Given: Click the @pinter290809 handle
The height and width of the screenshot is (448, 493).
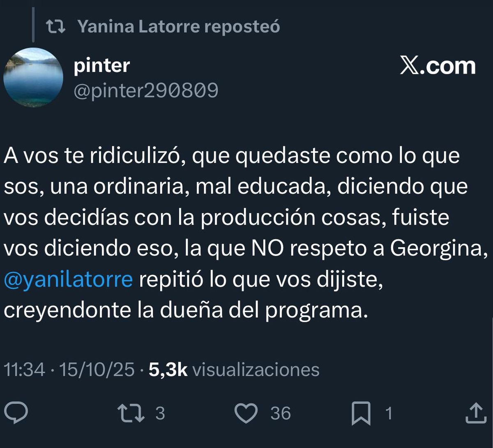Looking at the screenshot, I should (x=146, y=91).
